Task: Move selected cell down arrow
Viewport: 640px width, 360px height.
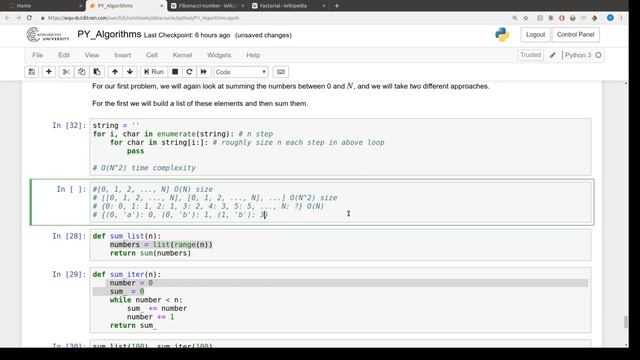Action: click(130, 72)
